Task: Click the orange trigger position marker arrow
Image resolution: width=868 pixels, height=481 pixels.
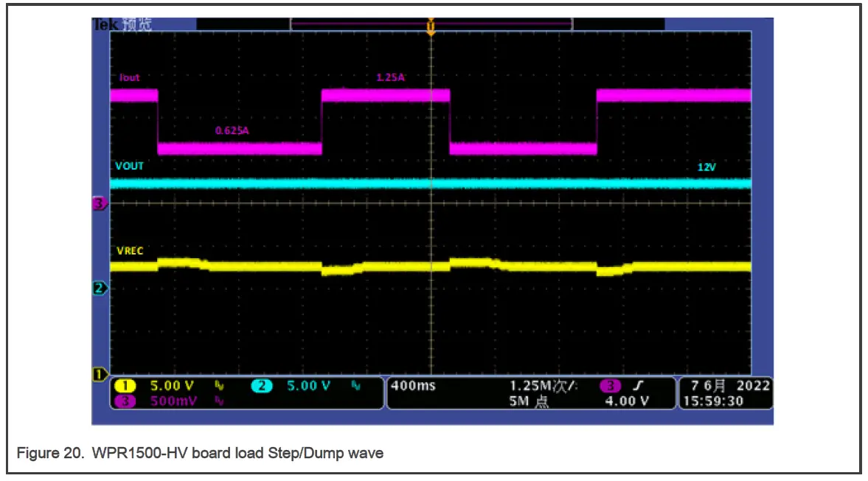Action: coord(431,27)
